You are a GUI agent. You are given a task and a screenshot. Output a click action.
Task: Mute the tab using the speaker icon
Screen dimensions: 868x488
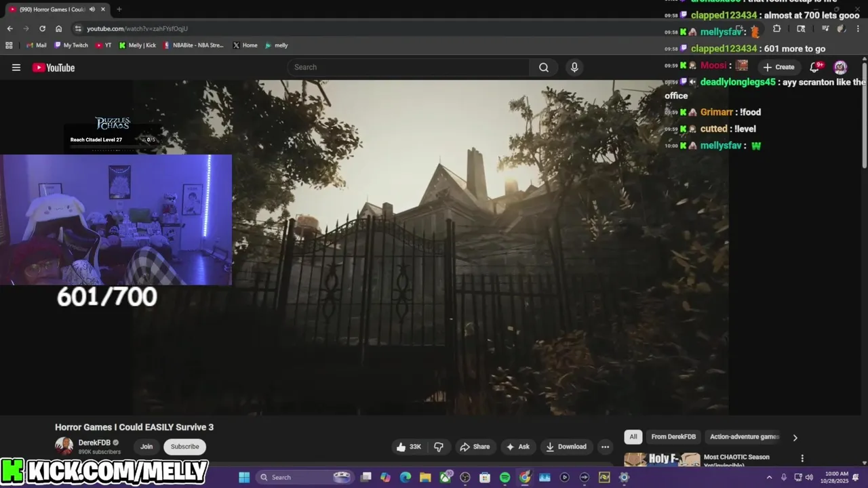[x=92, y=9]
